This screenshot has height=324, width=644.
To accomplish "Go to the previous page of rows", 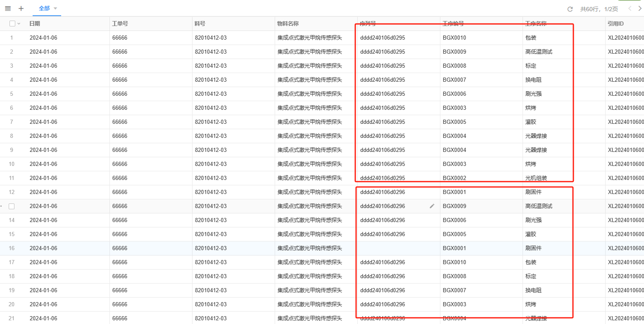I will (x=630, y=9).
